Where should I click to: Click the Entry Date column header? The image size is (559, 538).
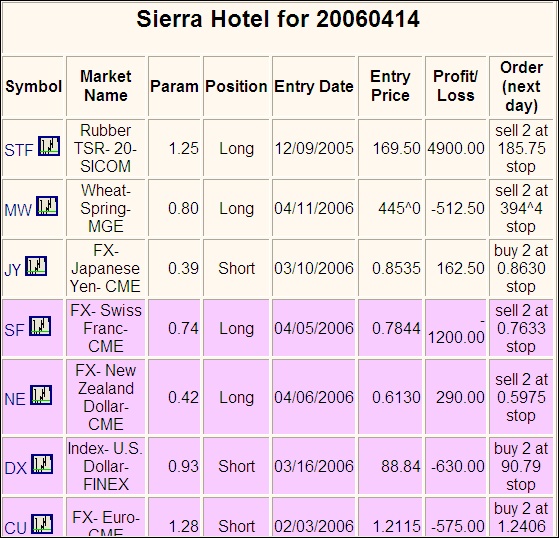(314, 86)
